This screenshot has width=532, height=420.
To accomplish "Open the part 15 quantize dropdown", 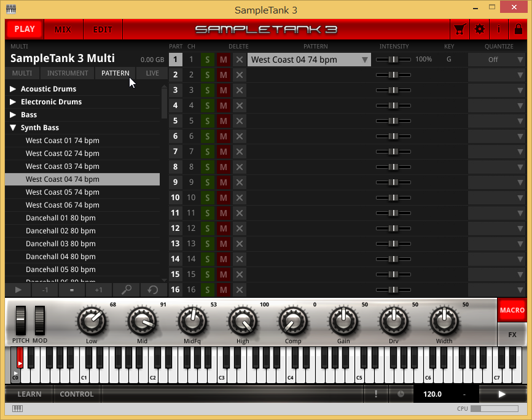I will coord(497,274).
